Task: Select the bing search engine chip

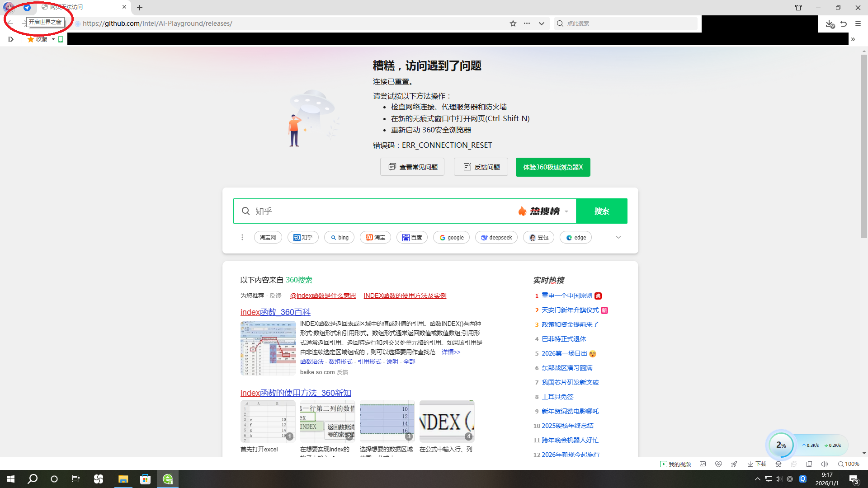Action: 340,237
